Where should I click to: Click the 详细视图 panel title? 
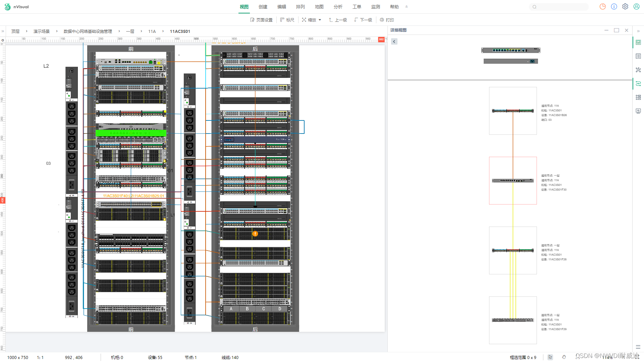(398, 30)
